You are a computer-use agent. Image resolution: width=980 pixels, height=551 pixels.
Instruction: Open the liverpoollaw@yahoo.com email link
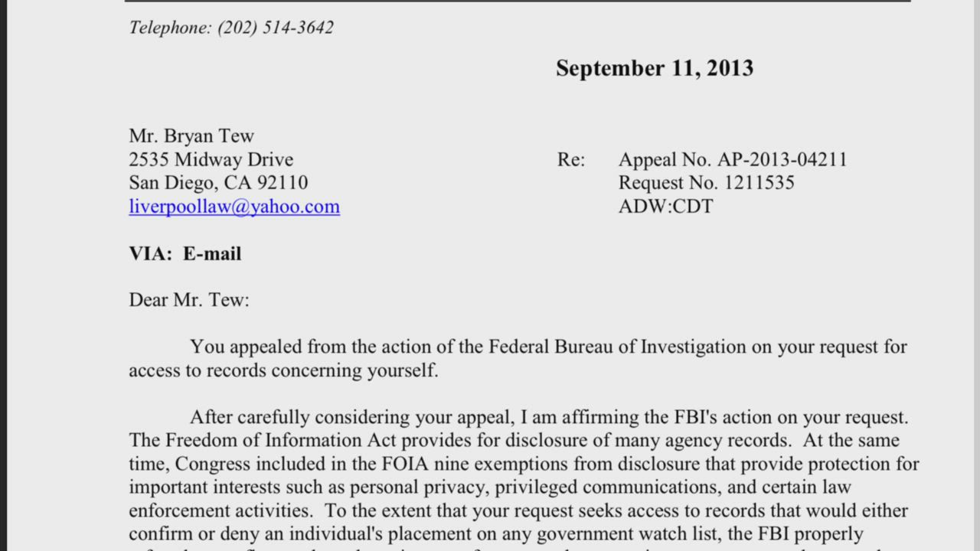click(234, 207)
